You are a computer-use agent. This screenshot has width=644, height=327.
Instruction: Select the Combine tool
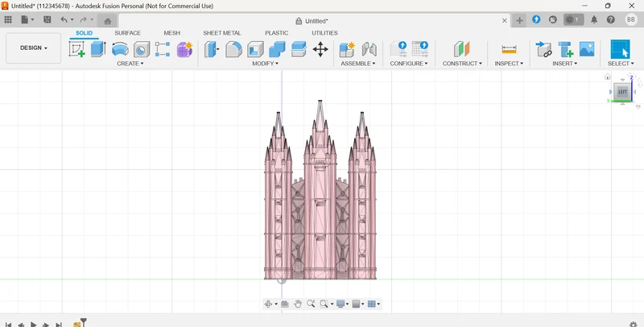pyautogui.click(x=277, y=49)
